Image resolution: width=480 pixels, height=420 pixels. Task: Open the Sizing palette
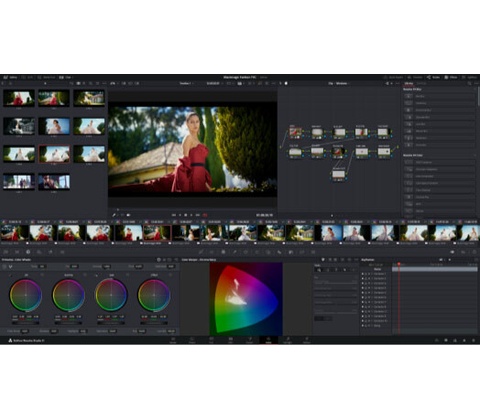pos(302,252)
